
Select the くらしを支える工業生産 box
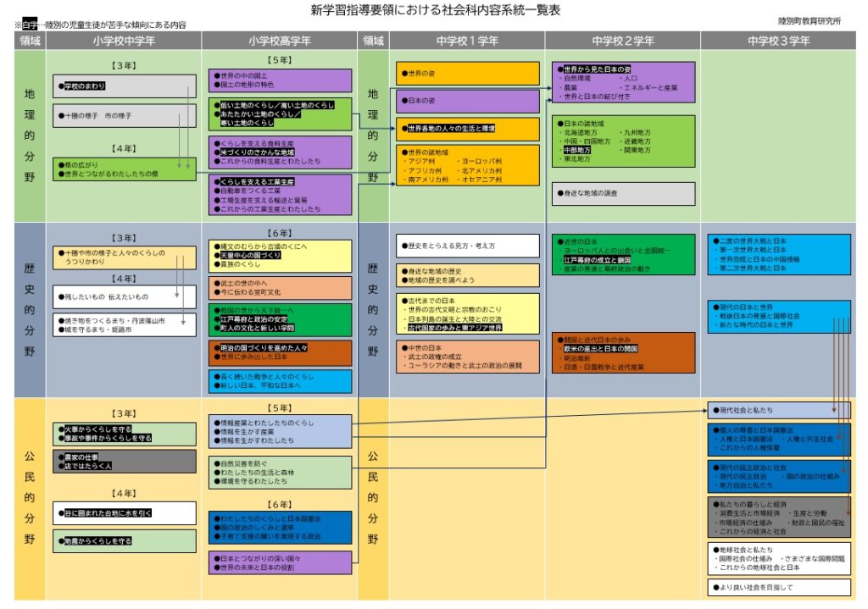[x=280, y=195]
